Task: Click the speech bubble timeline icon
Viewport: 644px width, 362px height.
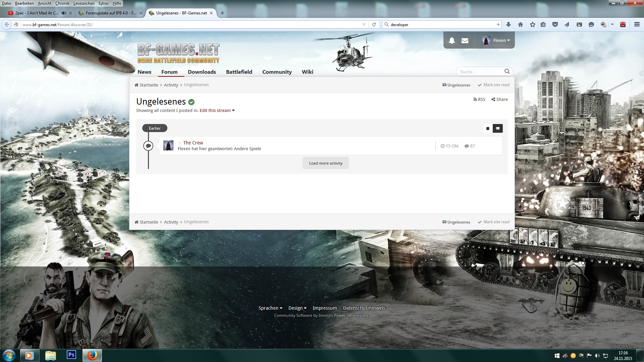Action: 148,146
